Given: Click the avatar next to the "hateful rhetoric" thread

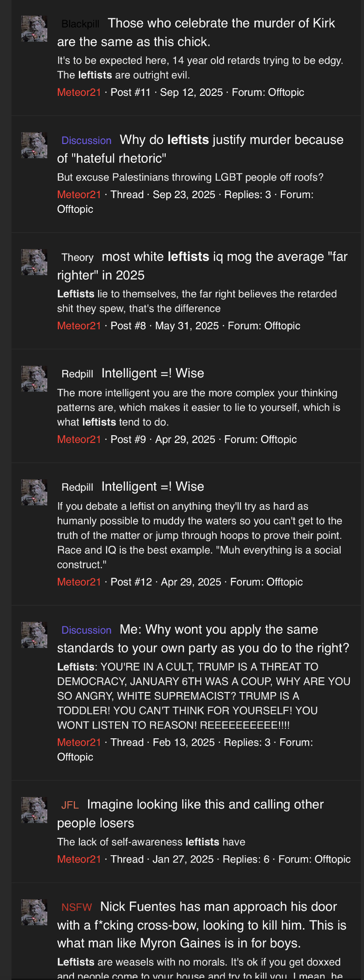Looking at the screenshot, I should [34, 145].
